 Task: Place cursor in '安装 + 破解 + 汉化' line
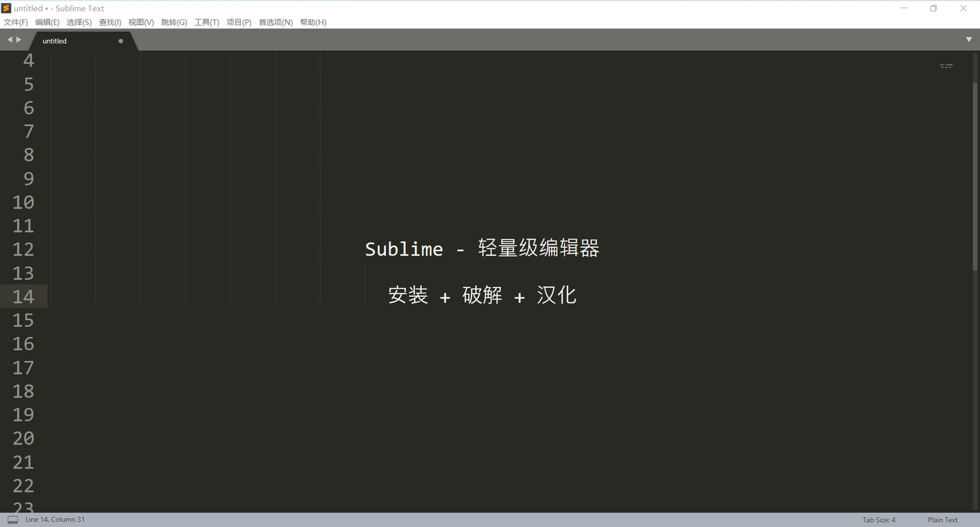pyautogui.click(x=482, y=295)
